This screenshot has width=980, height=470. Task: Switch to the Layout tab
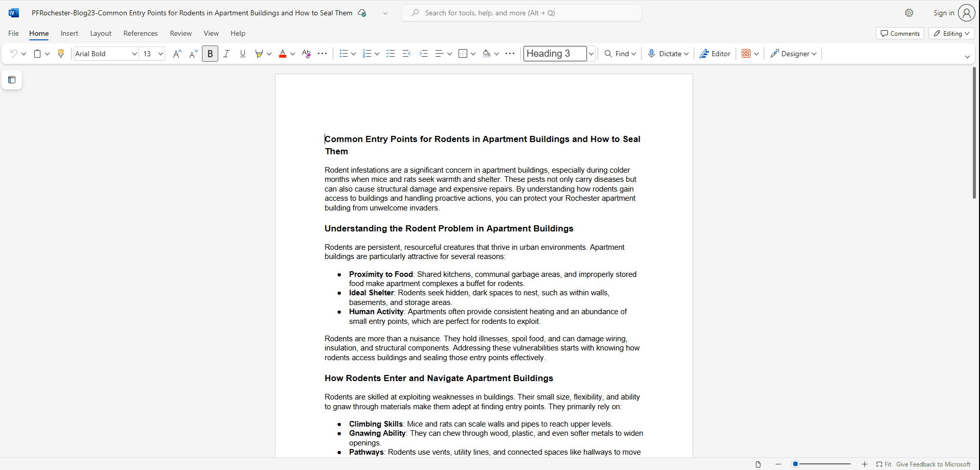click(x=101, y=33)
